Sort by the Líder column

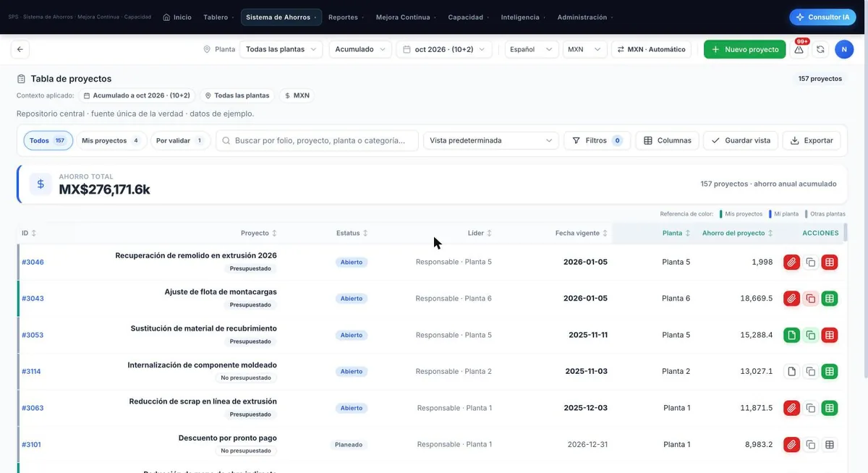[480, 233]
